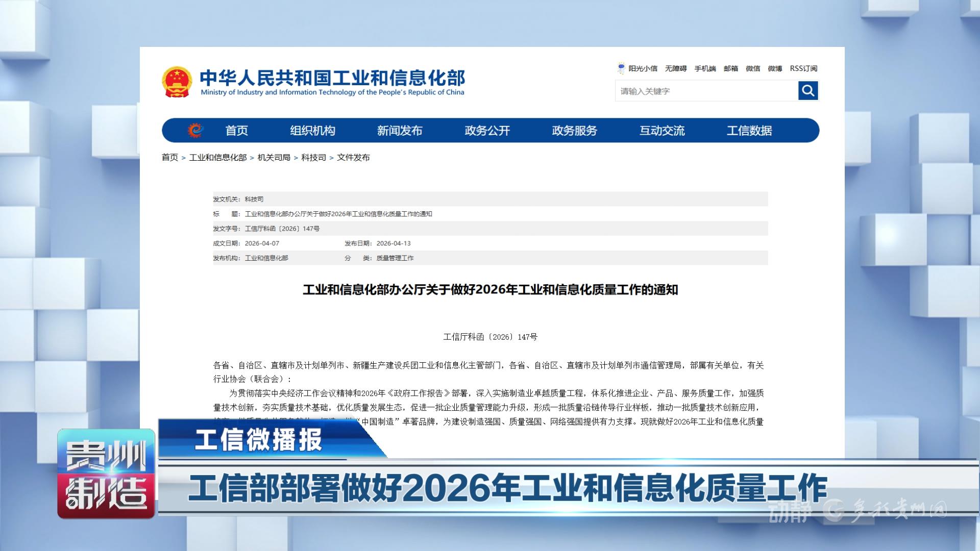Select 互动交流 in navigation bar
The image size is (980, 551).
pos(662,131)
